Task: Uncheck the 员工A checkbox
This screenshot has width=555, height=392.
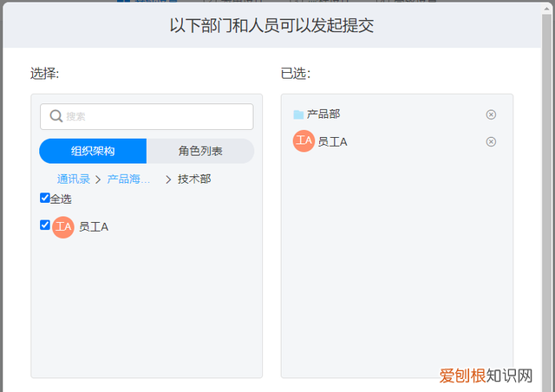Action: [44, 225]
